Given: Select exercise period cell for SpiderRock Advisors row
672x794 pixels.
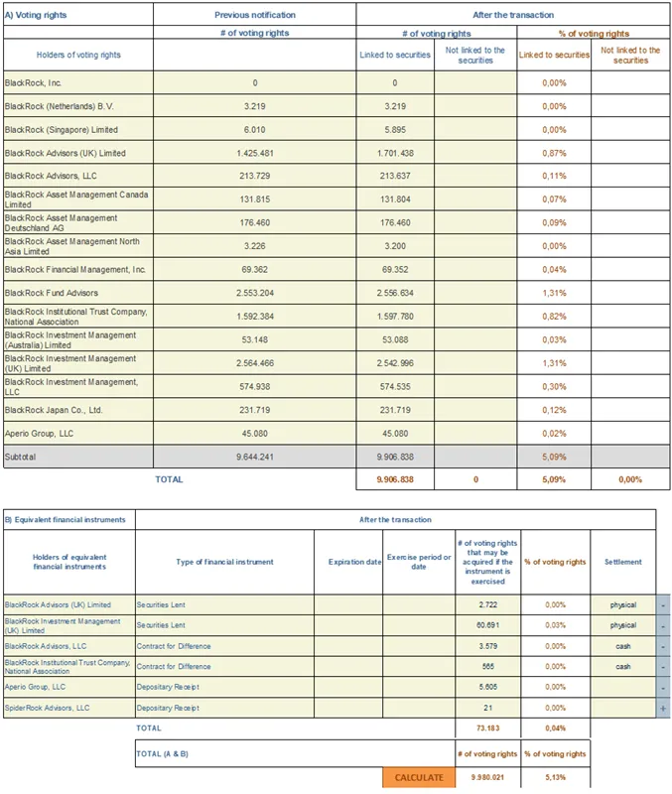Looking at the screenshot, I should click(x=419, y=708).
